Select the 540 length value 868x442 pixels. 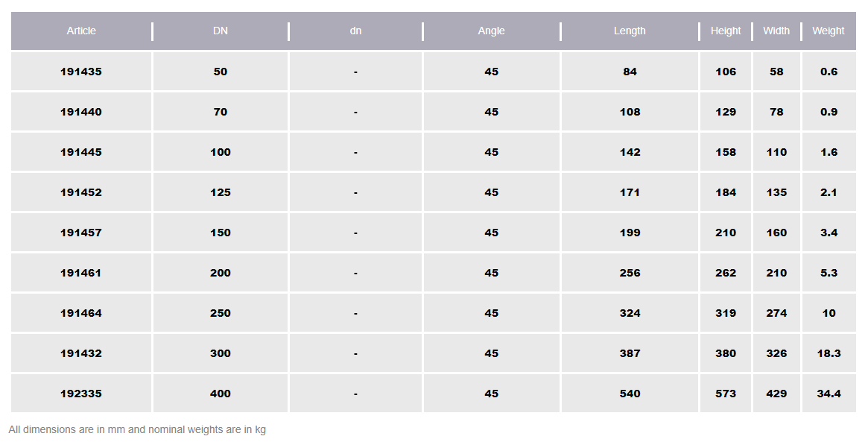tap(630, 394)
